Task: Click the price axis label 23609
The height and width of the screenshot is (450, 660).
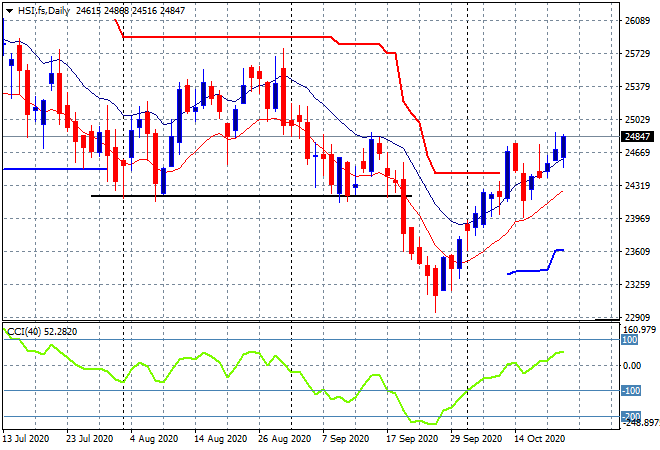Action: [637, 251]
